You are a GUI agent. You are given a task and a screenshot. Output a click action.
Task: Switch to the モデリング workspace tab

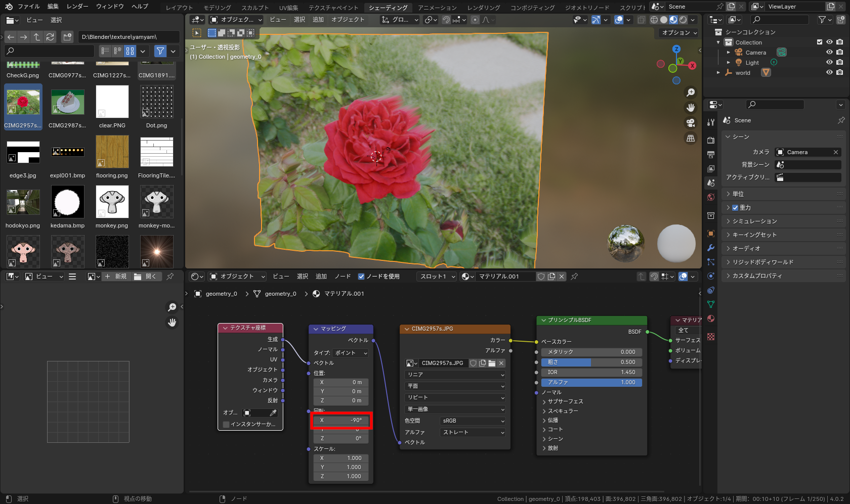(x=217, y=8)
